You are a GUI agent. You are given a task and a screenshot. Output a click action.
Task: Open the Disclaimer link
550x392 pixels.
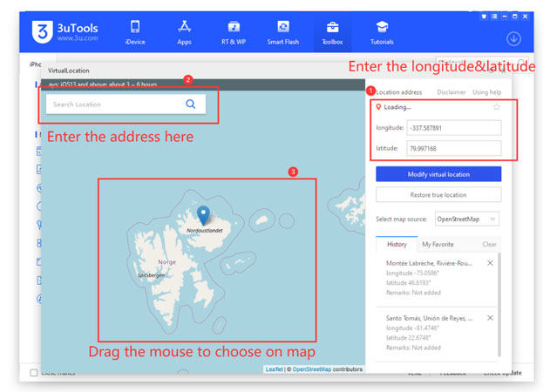click(451, 91)
